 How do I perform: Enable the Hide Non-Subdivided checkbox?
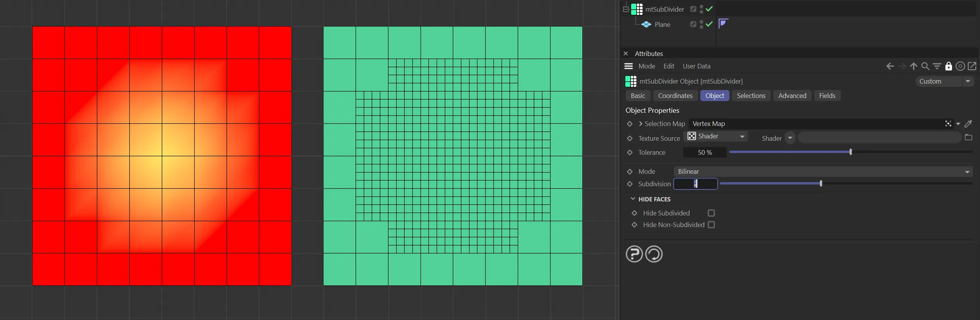pyautogui.click(x=711, y=225)
